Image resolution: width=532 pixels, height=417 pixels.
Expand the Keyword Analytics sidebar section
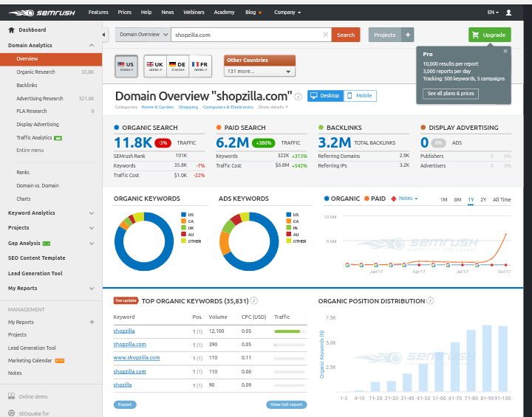[x=92, y=213]
